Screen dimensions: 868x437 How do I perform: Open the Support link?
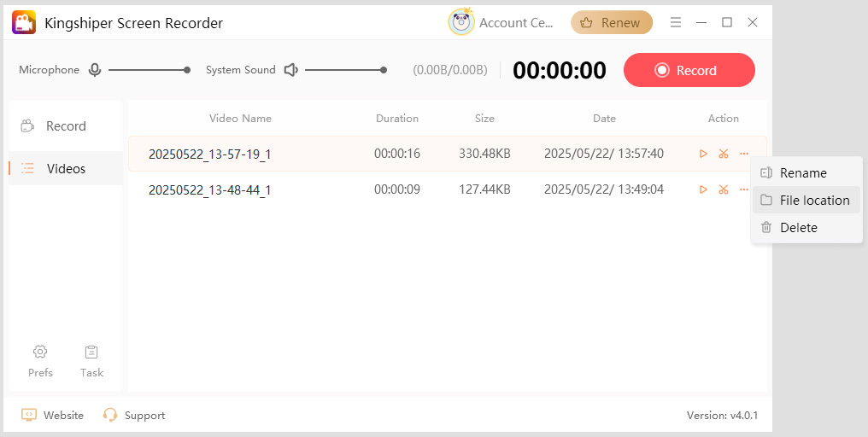[x=134, y=416]
